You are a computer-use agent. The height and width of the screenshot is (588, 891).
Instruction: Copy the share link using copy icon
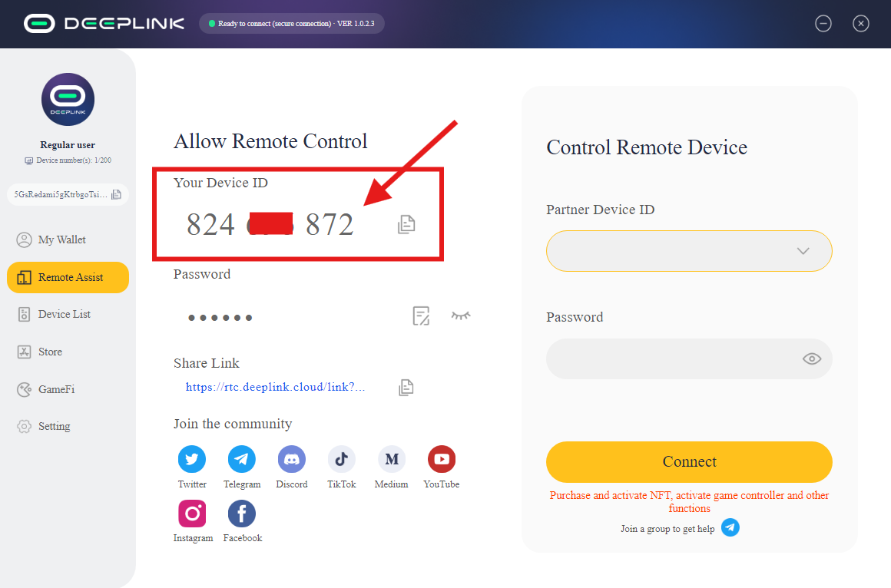406,388
